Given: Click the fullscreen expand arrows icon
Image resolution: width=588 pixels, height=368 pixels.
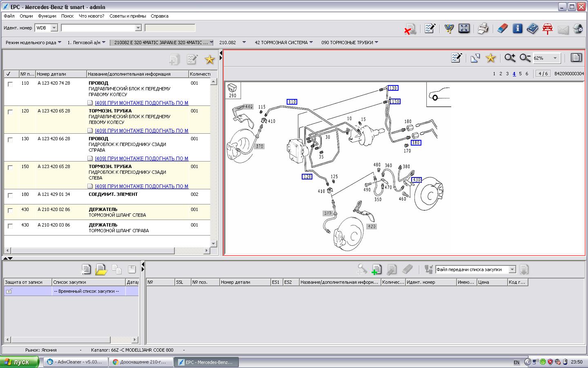Looking at the screenshot, I should coord(464,29).
